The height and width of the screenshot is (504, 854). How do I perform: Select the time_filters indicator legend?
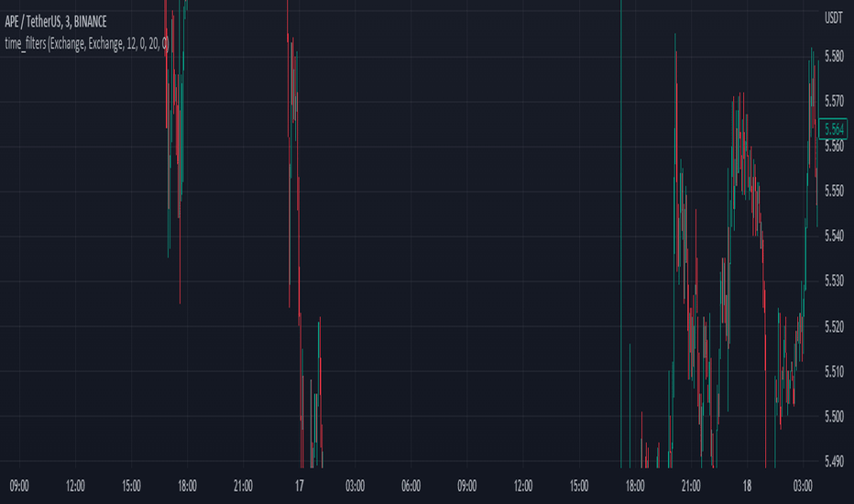tap(87, 44)
